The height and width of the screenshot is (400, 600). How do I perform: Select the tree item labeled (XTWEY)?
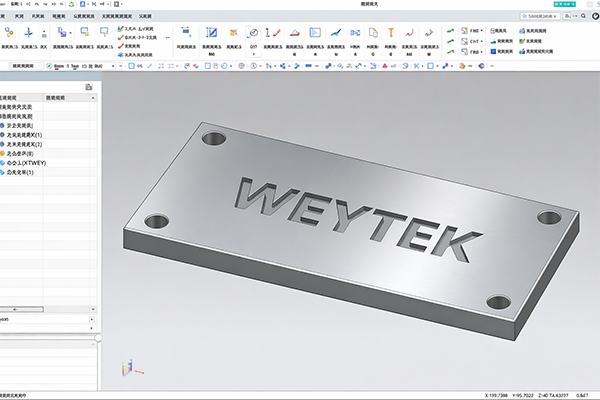23,163
